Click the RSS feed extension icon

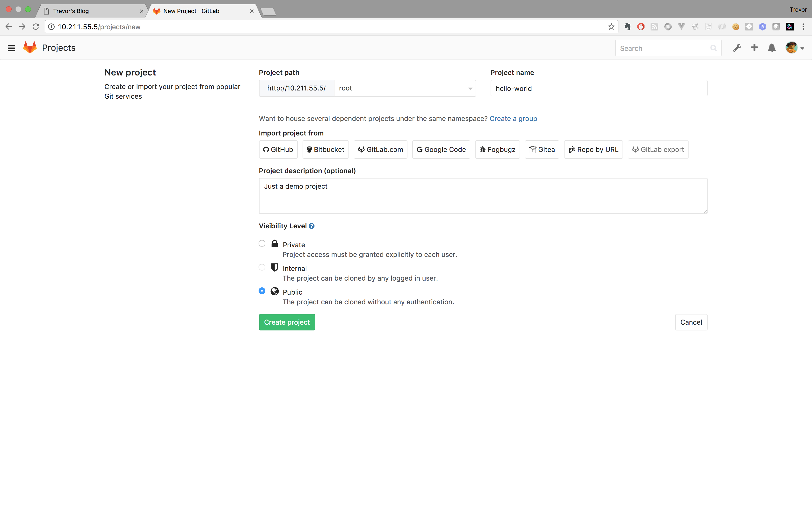(654, 27)
